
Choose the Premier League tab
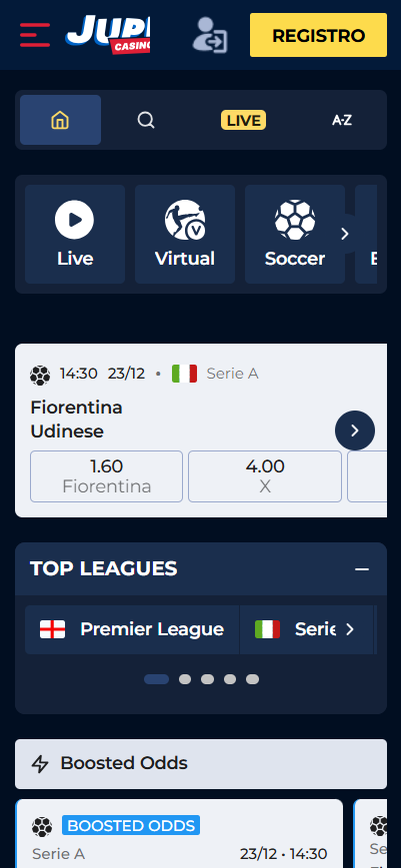(132, 629)
